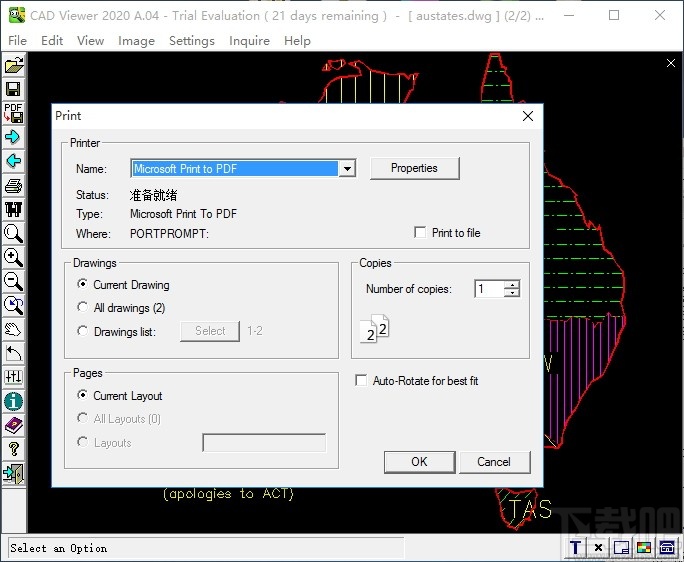Cancel the Print dialog
The height and width of the screenshot is (562, 684).
pyautogui.click(x=494, y=462)
